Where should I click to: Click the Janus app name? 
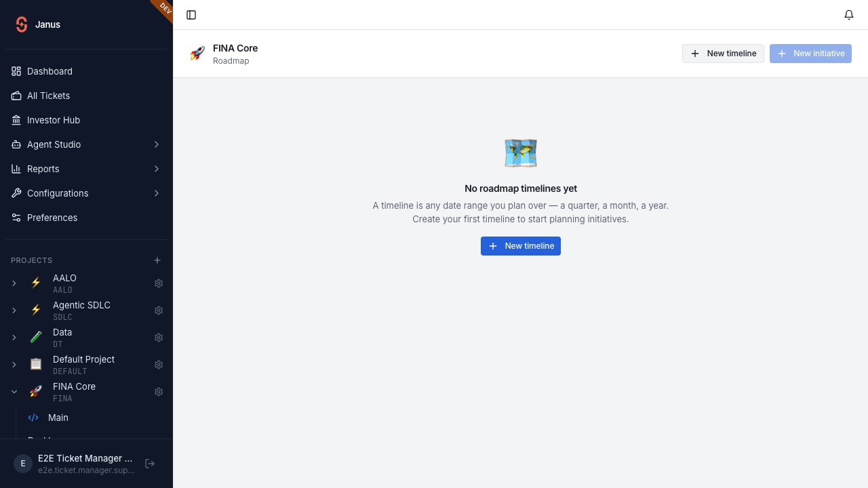coord(47,24)
